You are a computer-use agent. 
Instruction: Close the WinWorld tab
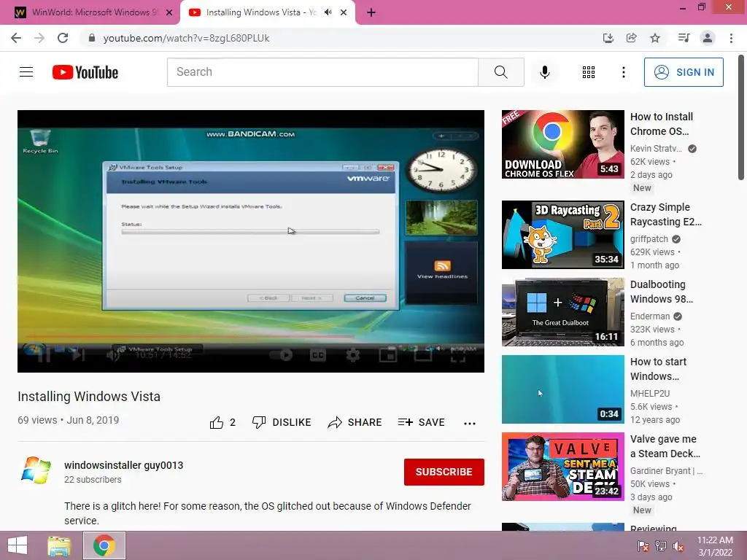(x=169, y=12)
